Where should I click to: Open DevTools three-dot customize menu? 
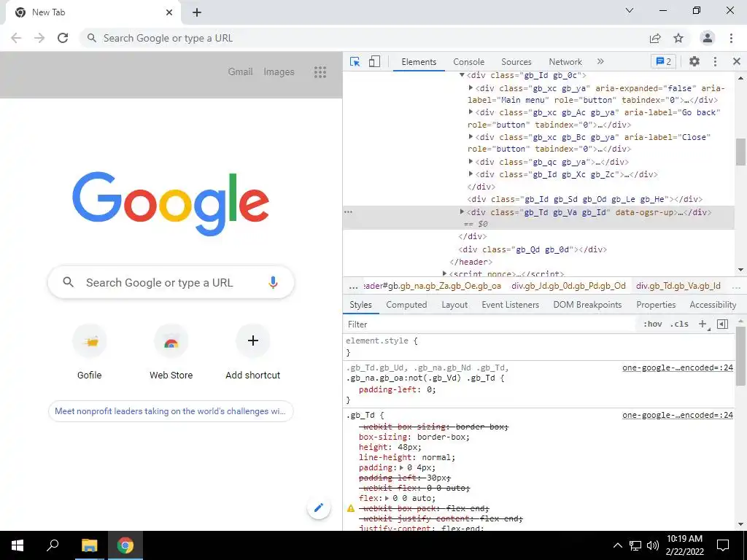click(x=715, y=61)
